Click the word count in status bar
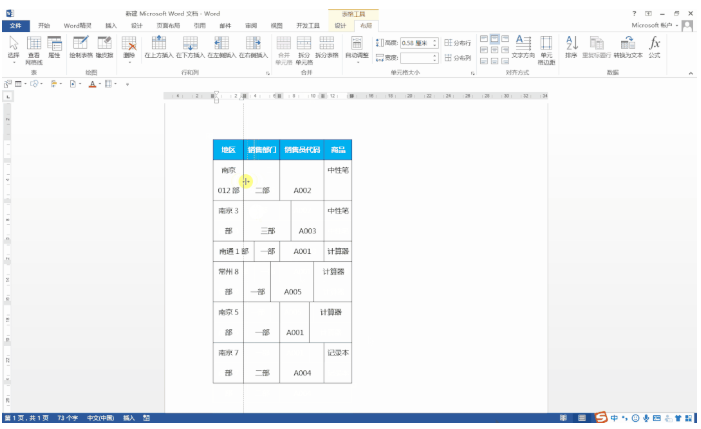Image resolution: width=701 pixels, height=429 pixels. [68, 418]
